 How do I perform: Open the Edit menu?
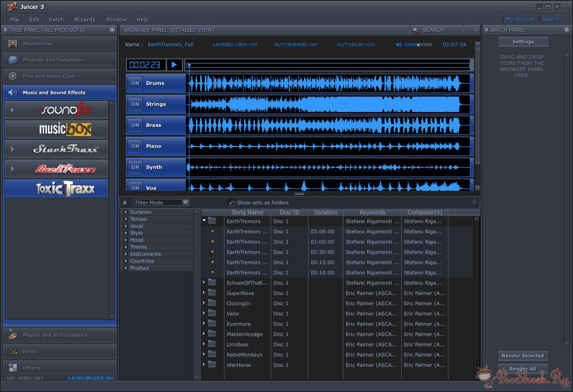pyautogui.click(x=35, y=20)
